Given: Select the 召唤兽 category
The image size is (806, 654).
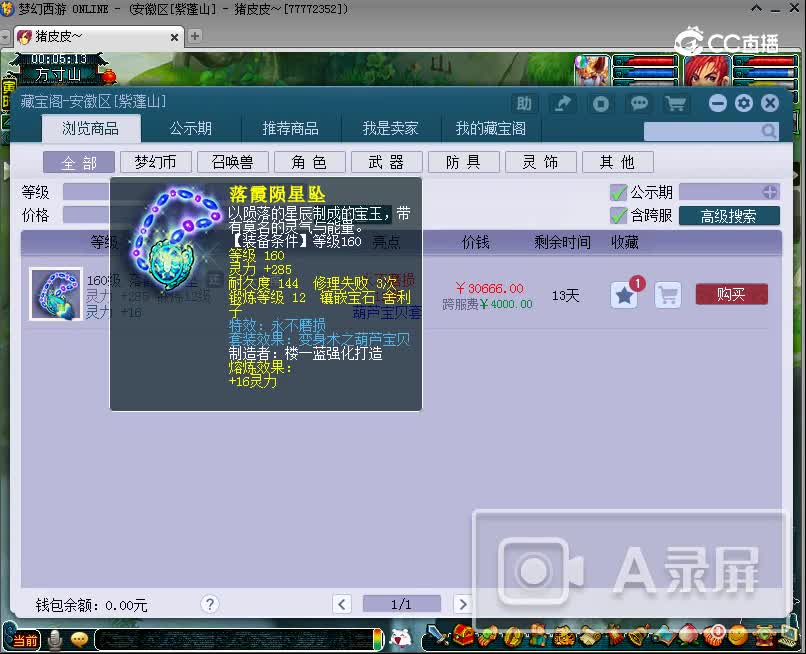Looking at the screenshot, I should click(x=232, y=162).
